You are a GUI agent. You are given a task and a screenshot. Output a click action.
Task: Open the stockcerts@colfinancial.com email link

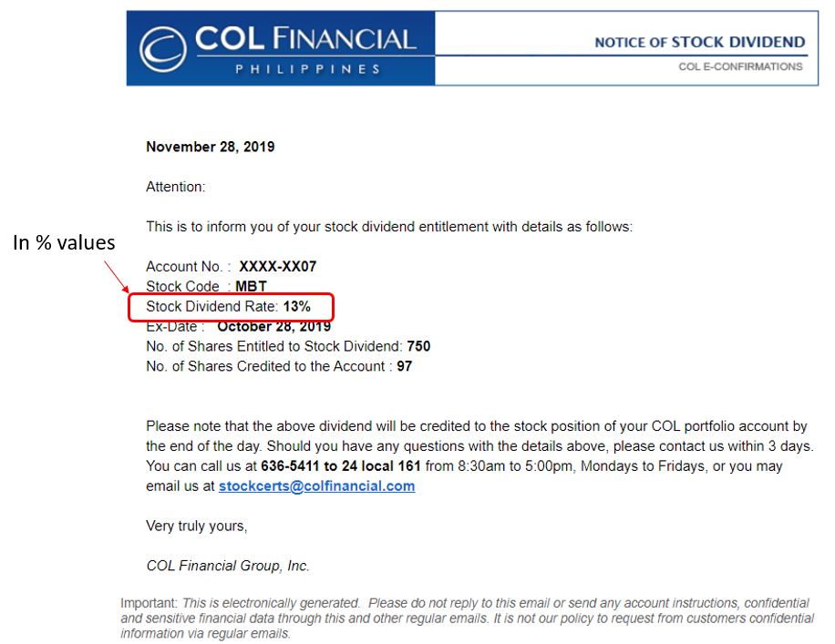[317, 486]
